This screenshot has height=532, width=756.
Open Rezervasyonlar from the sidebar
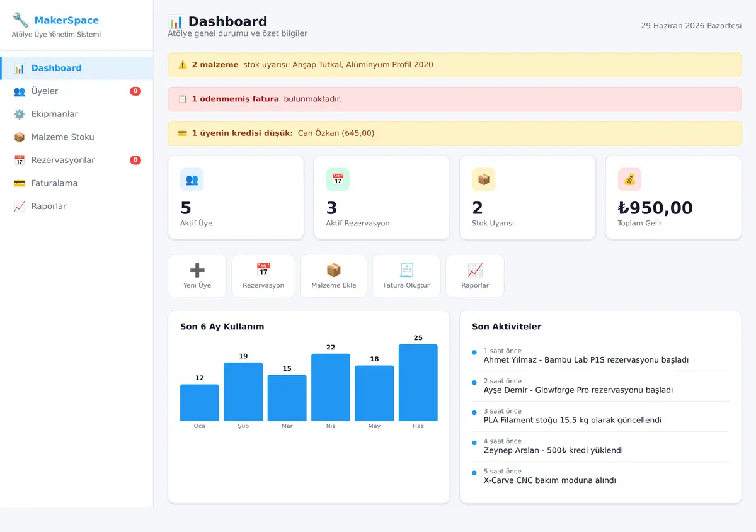click(76, 160)
